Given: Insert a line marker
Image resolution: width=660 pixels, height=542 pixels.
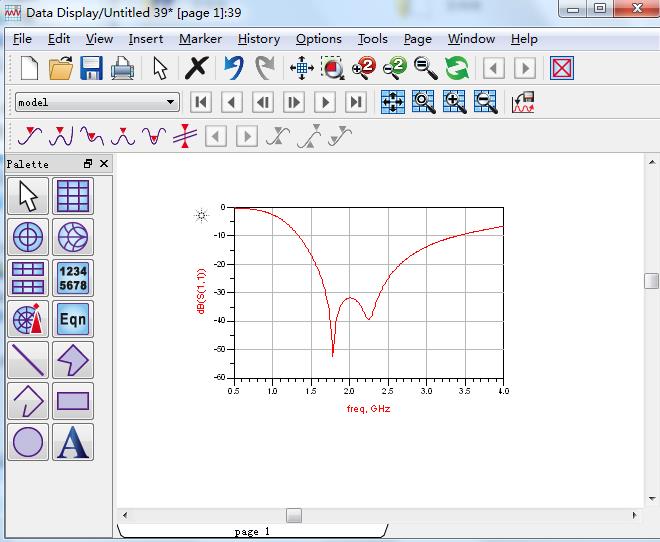Looking at the screenshot, I should point(185,136).
